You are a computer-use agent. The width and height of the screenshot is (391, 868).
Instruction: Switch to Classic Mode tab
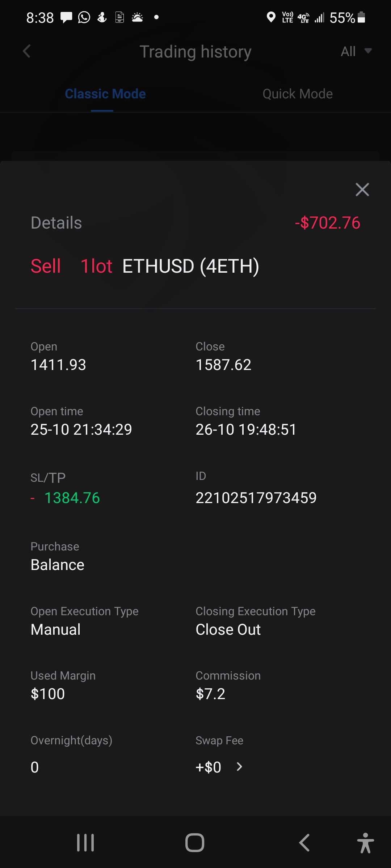pyautogui.click(x=105, y=94)
